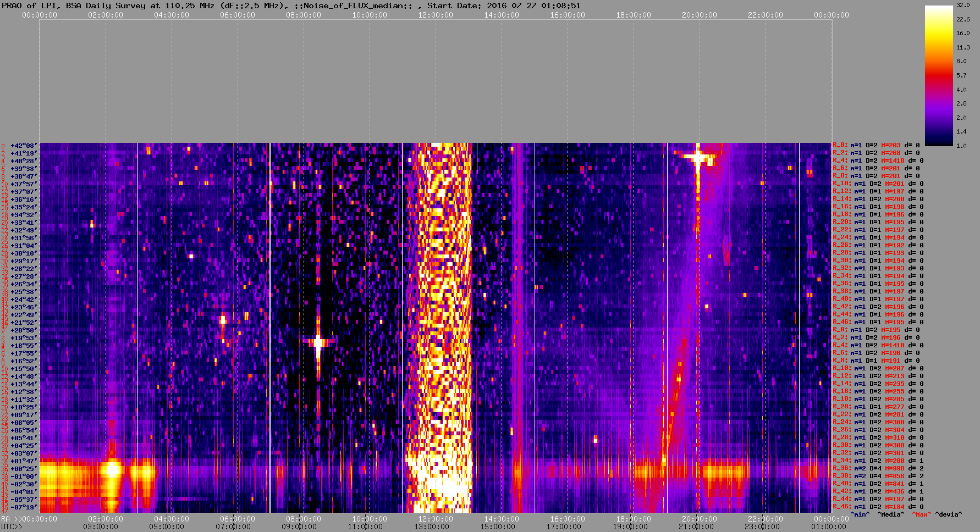Click the declination label +33°41'
This screenshot has height=532, width=980.
[23, 223]
